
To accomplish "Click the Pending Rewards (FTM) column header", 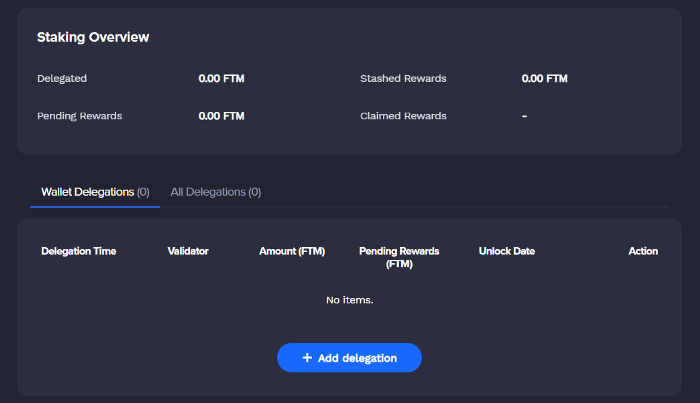I will point(399,258).
